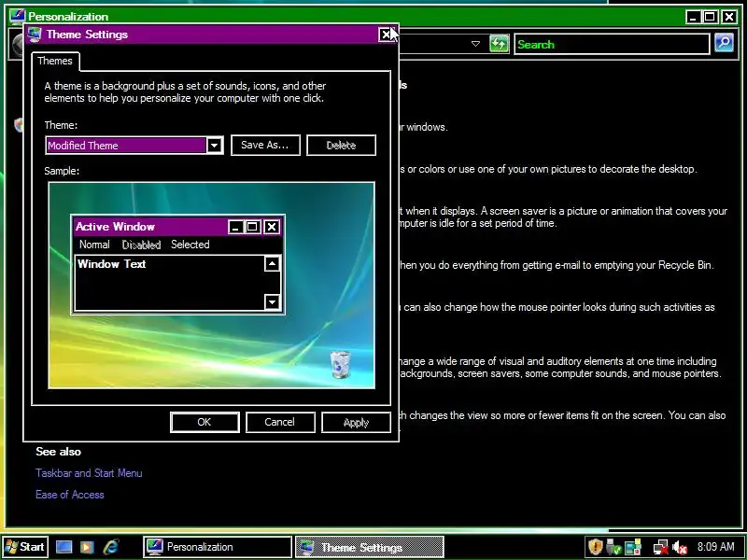Click the 8:09 AM clock
The width and height of the screenshot is (747, 560).
point(715,547)
